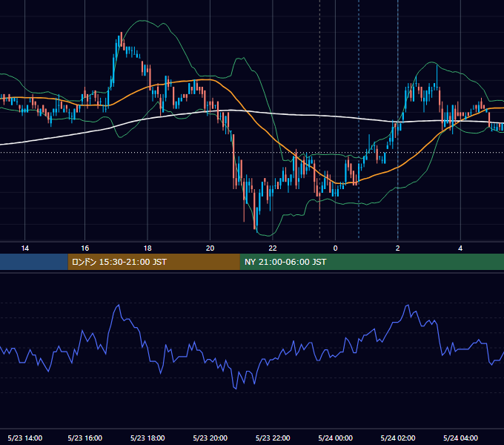The height and width of the screenshot is (445, 504).
Task: Click the 4 hour axis label
Action: (460, 248)
